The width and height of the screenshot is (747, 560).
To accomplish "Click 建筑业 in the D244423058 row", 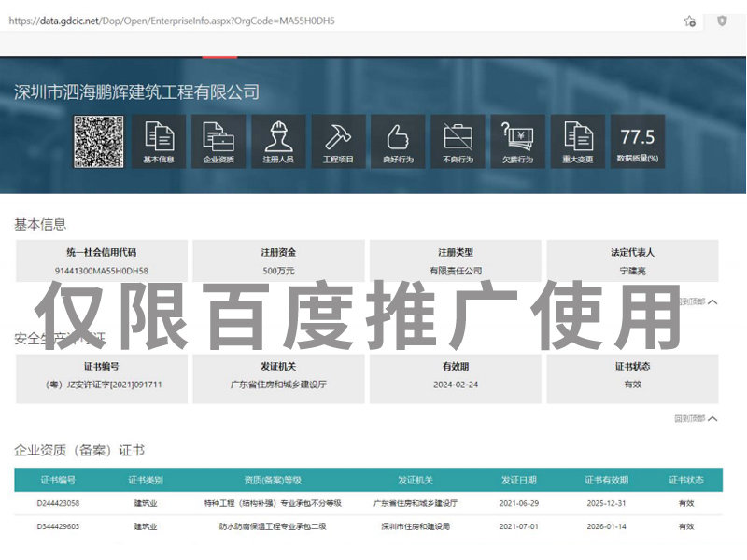I will tap(146, 503).
